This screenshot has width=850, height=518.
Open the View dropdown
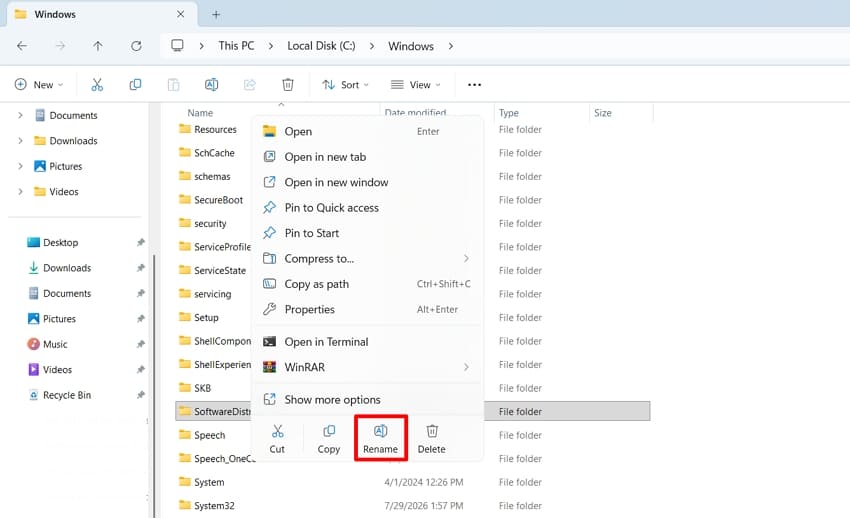[x=416, y=85]
